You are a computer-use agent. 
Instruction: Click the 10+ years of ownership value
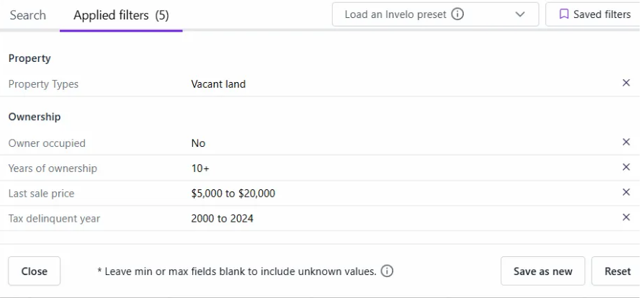point(200,168)
